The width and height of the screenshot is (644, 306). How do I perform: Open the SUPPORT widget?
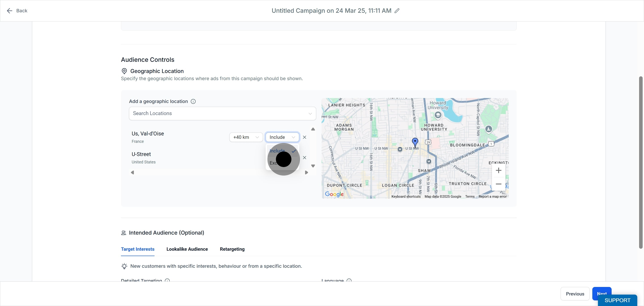tap(617, 300)
